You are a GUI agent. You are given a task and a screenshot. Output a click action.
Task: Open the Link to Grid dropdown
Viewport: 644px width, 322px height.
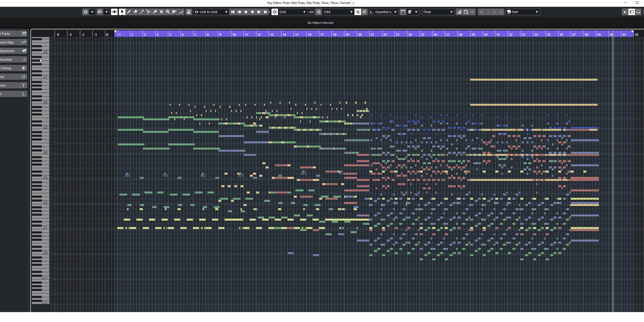pos(211,12)
